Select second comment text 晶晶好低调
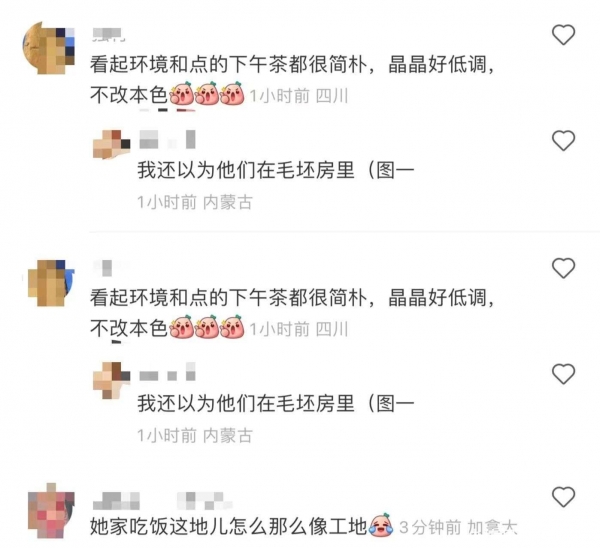 (x=437, y=297)
